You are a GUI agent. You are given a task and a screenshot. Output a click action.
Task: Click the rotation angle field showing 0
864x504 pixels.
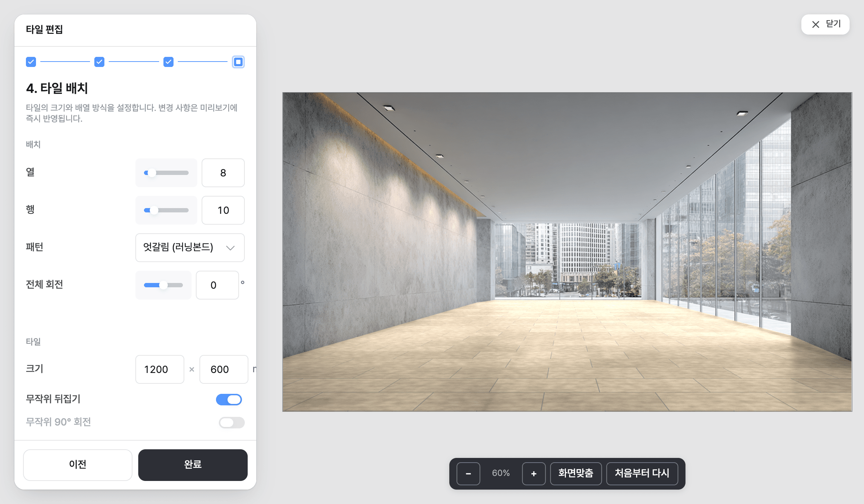coord(217,285)
